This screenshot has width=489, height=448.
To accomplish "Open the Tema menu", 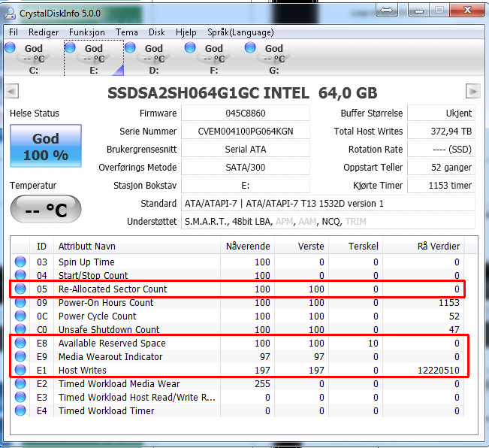I will click(x=127, y=32).
